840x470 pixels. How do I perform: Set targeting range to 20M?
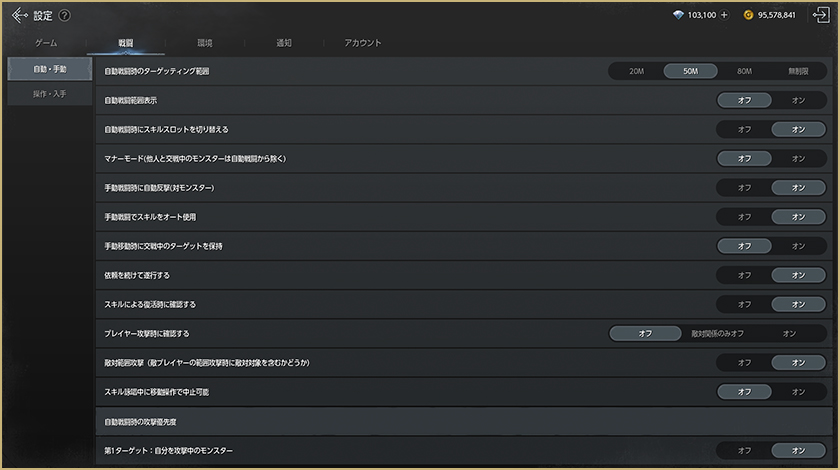636,72
